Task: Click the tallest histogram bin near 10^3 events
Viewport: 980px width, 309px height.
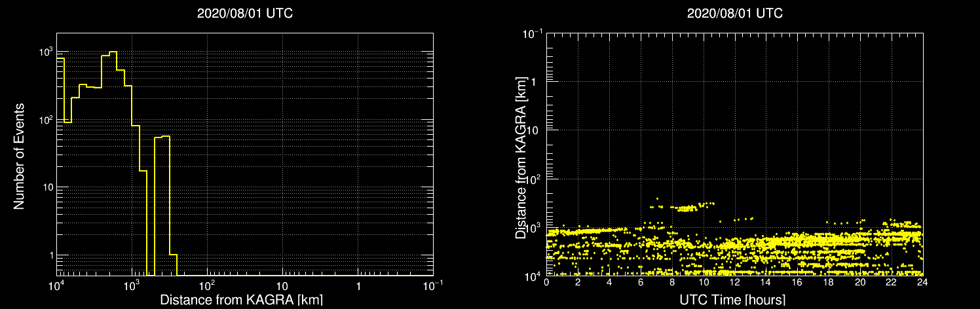Action: (113, 164)
